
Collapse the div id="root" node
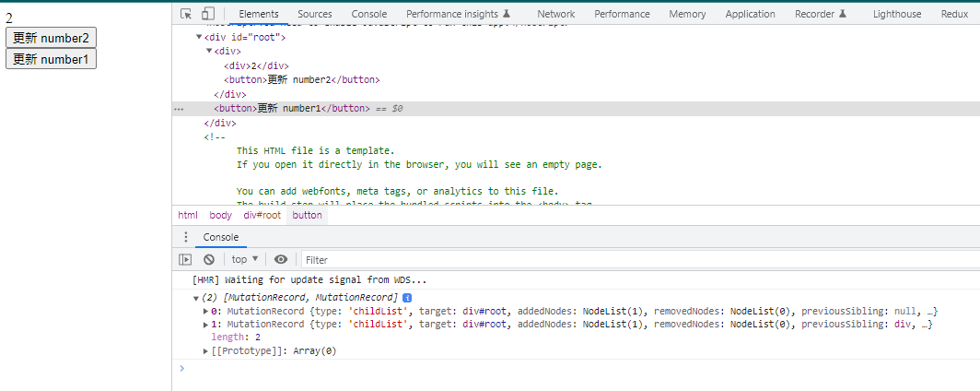(200, 37)
